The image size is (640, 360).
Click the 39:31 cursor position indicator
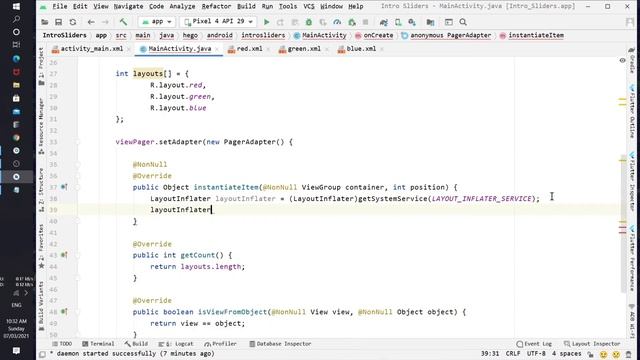pos(490,354)
